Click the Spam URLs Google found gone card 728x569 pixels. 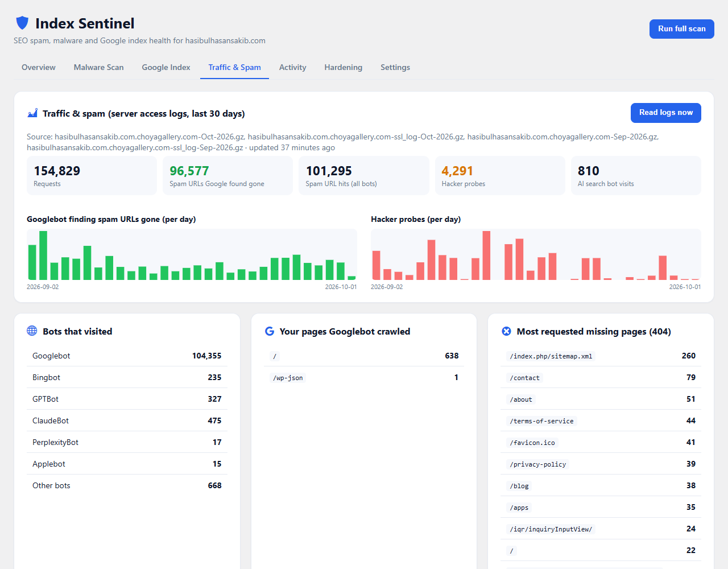pyautogui.click(x=227, y=176)
